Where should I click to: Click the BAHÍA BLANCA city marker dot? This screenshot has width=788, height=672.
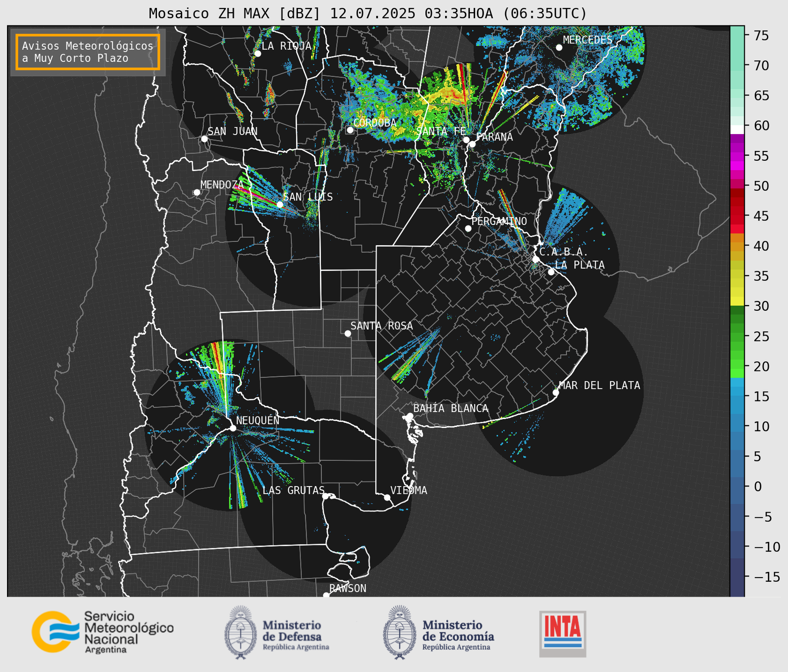coord(410,416)
